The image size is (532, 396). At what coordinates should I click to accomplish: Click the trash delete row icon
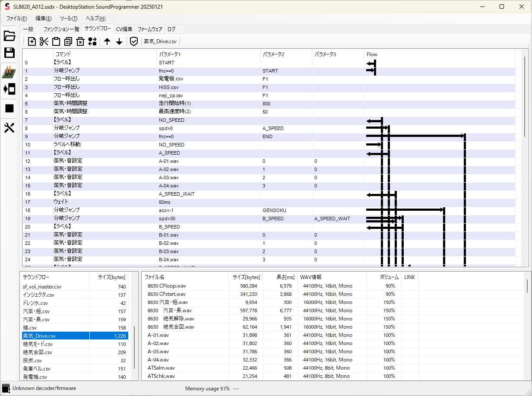pos(80,41)
